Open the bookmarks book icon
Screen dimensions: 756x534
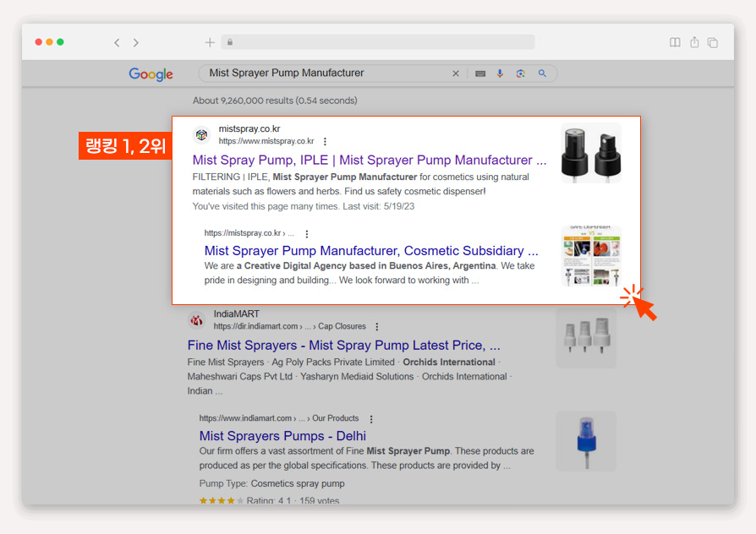(x=675, y=42)
